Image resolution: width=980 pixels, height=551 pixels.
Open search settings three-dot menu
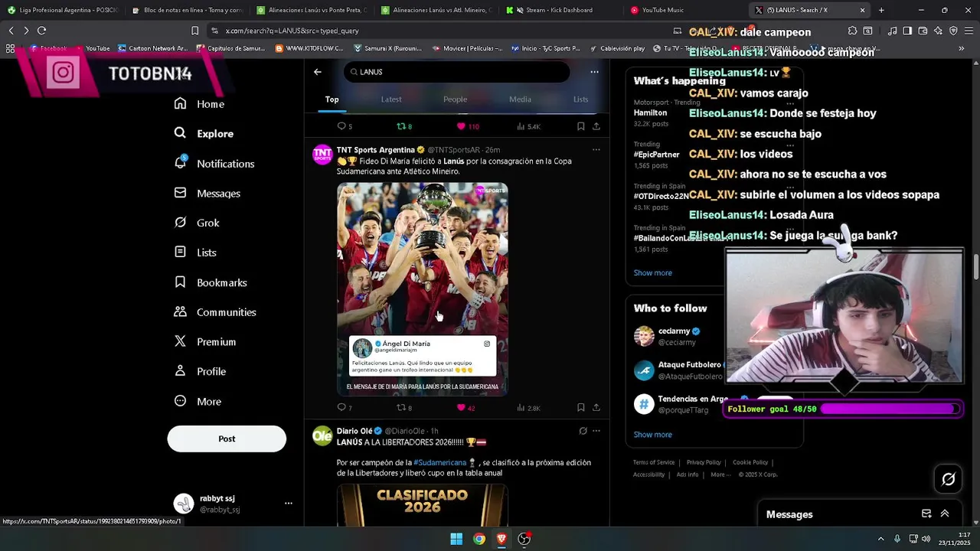tap(594, 72)
